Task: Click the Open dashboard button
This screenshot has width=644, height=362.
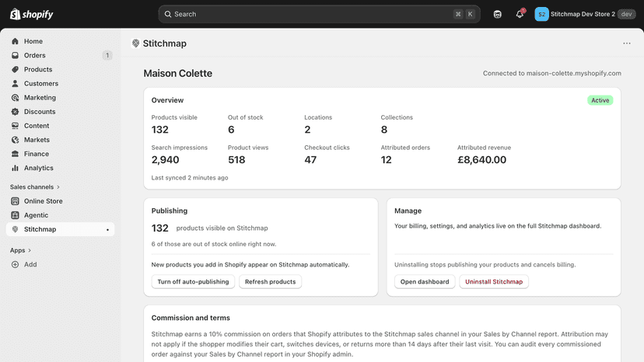Action: tap(425, 281)
